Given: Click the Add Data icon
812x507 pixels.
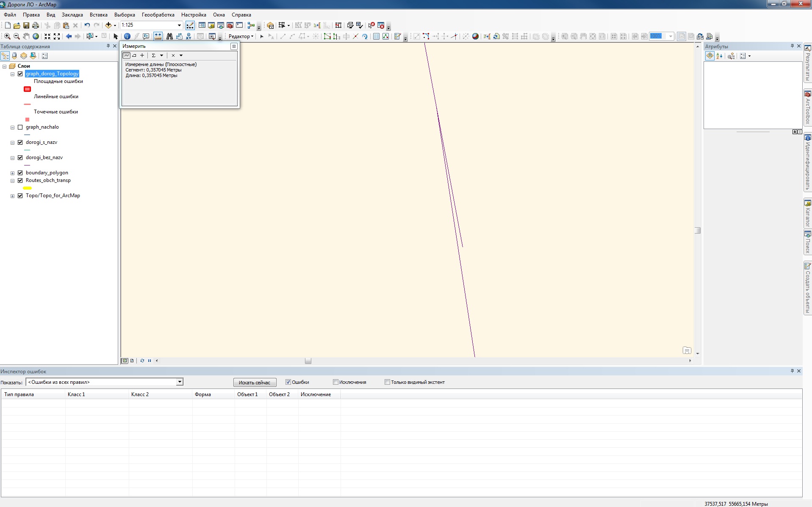Looking at the screenshot, I should 108,25.
